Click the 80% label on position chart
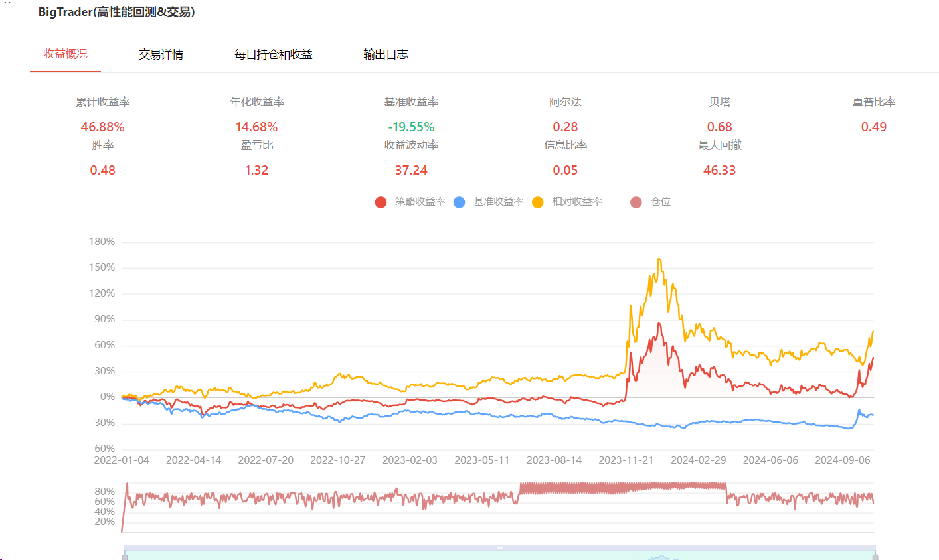939x560 pixels. point(105,492)
